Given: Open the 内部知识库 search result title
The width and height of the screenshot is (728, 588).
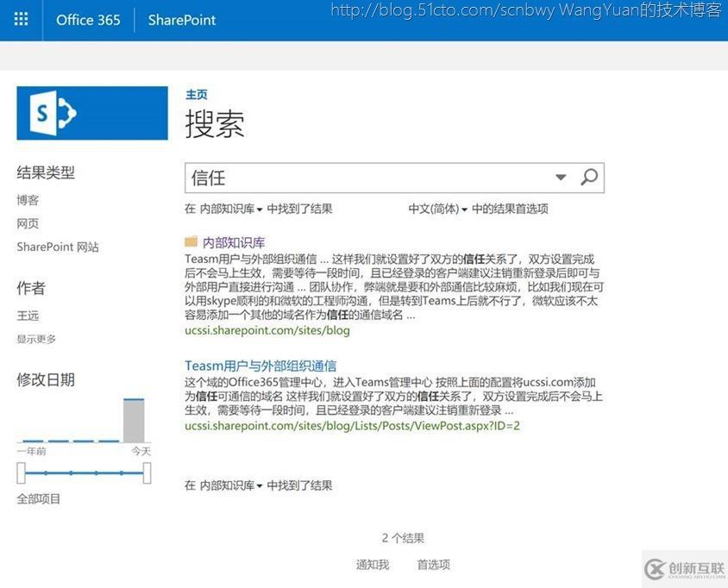Looking at the screenshot, I should point(234,242).
